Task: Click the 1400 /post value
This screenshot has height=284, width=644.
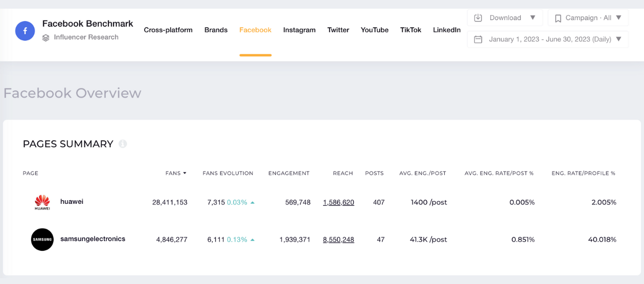Action: [x=429, y=202]
